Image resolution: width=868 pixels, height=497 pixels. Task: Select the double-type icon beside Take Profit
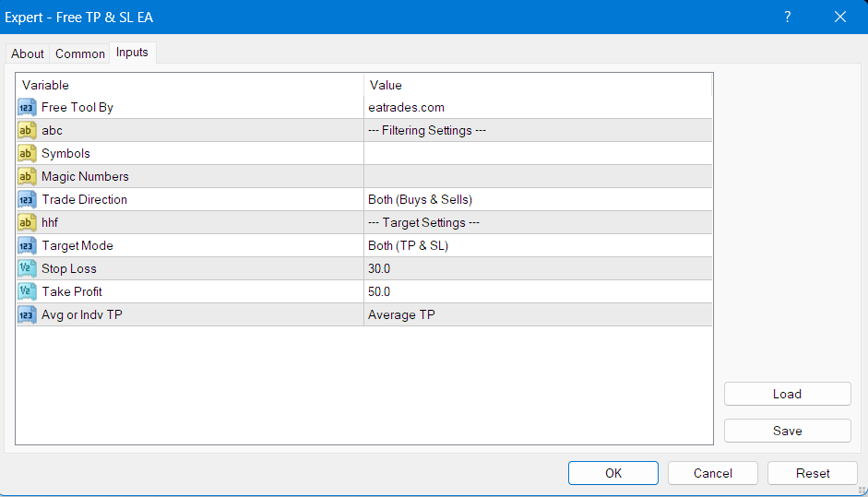[27, 291]
